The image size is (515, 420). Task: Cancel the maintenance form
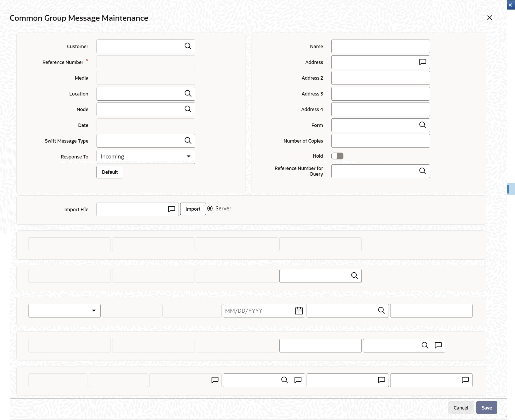pyautogui.click(x=461, y=408)
